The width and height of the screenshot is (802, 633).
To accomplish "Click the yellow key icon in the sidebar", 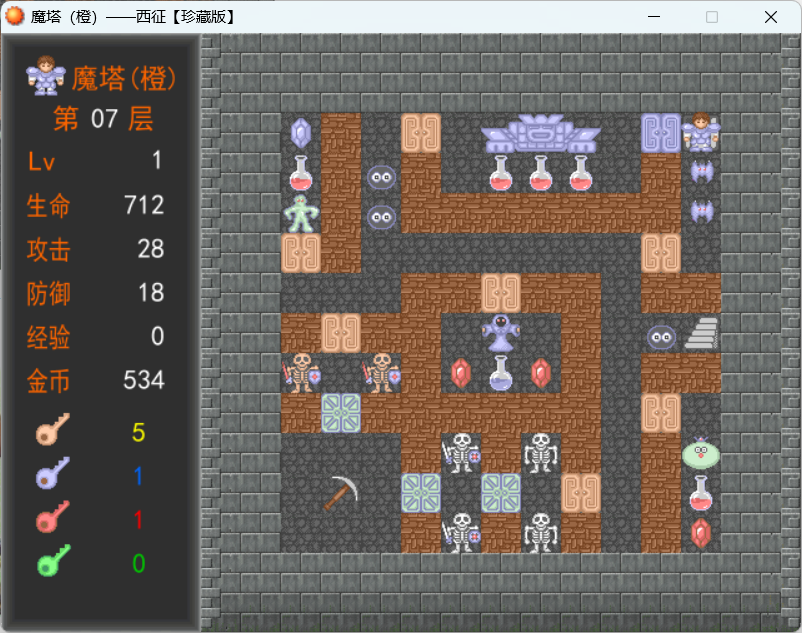I will click(x=53, y=429).
